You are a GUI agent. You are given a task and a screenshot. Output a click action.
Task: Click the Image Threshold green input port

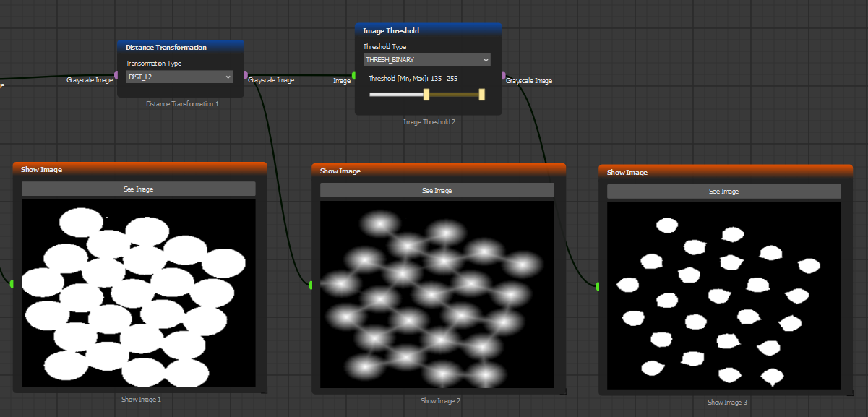coord(354,75)
